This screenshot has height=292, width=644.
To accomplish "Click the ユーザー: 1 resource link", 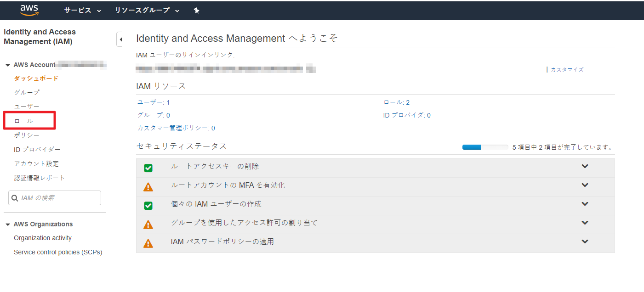I will [154, 102].
